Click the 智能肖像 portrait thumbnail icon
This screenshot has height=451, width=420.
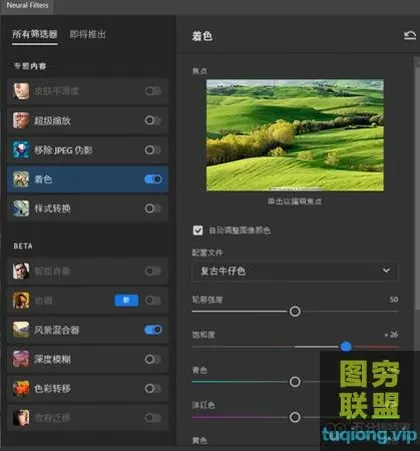pyautogui.click(x=21, y=271)
